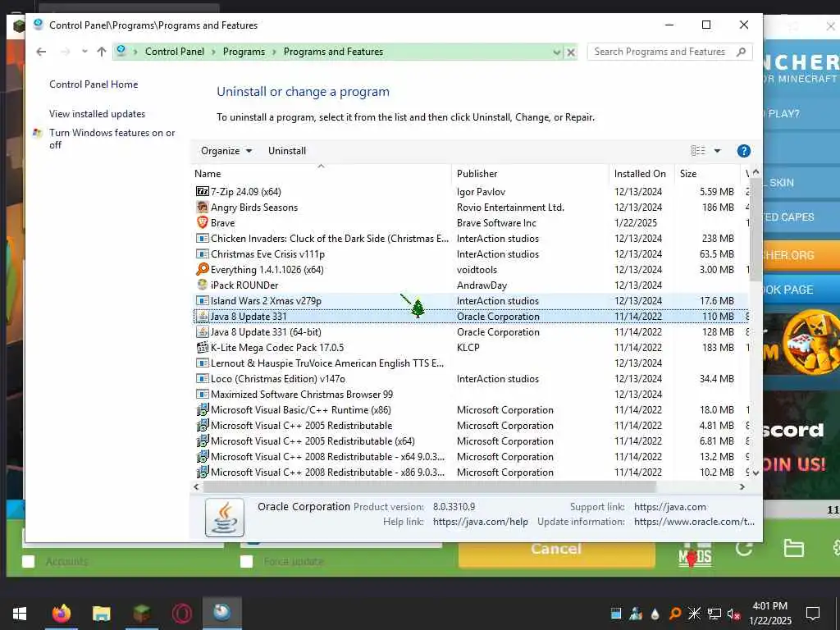840x630 pixels.
Task: Click the Microsoft Visual Basic/C++ Runtime icon
Action: point(202,410)
